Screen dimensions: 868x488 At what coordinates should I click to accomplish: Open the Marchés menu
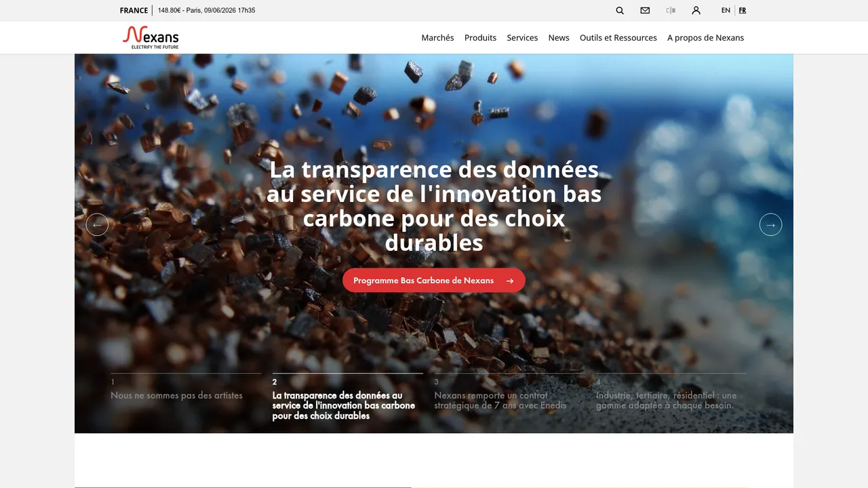(x=437, y=38)
